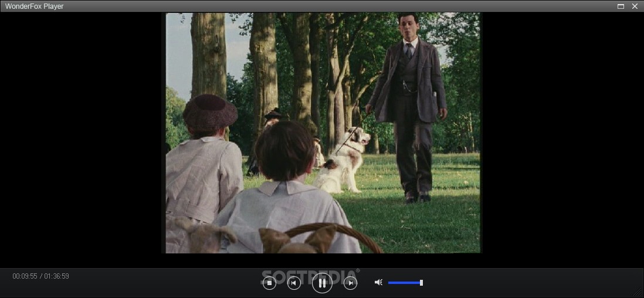Mute the audio with speaker icon
Screen dimensions: 644x298
379,282
